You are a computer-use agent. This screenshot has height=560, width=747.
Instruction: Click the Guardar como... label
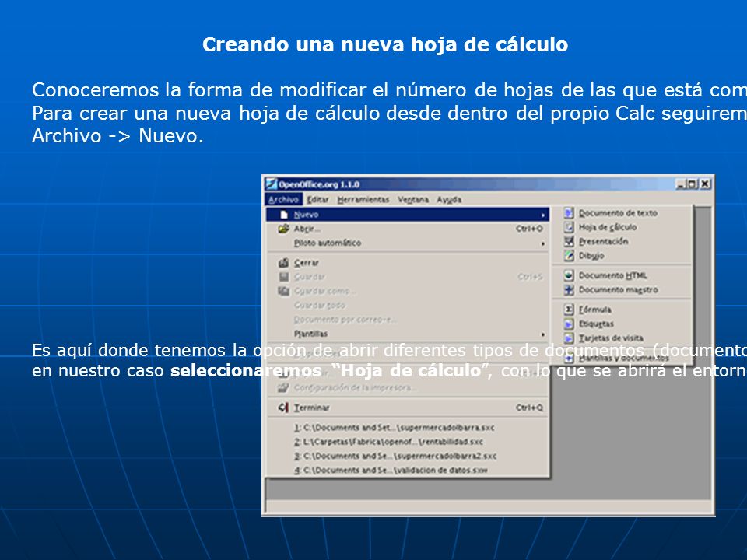(325, 291)
